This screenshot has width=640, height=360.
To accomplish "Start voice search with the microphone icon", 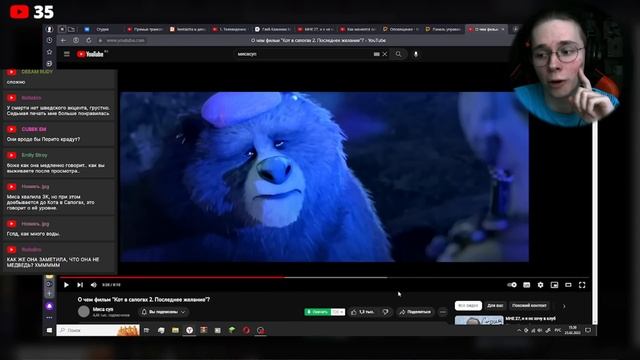I will [x=416, y=54].
